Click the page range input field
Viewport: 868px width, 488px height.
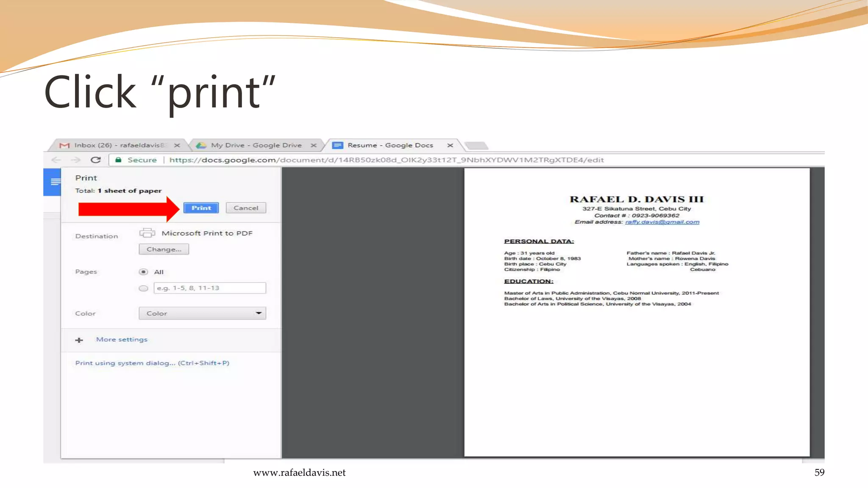click(210, 288)
